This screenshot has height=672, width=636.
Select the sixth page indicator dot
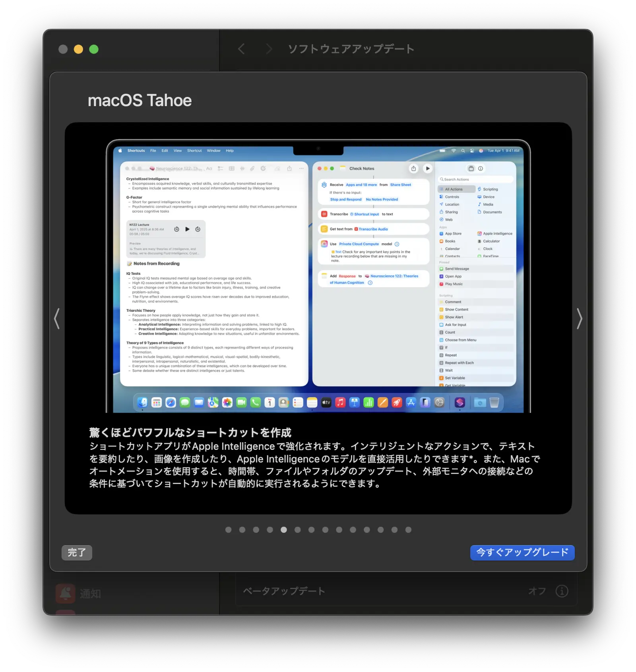click(x=297, y=530)
